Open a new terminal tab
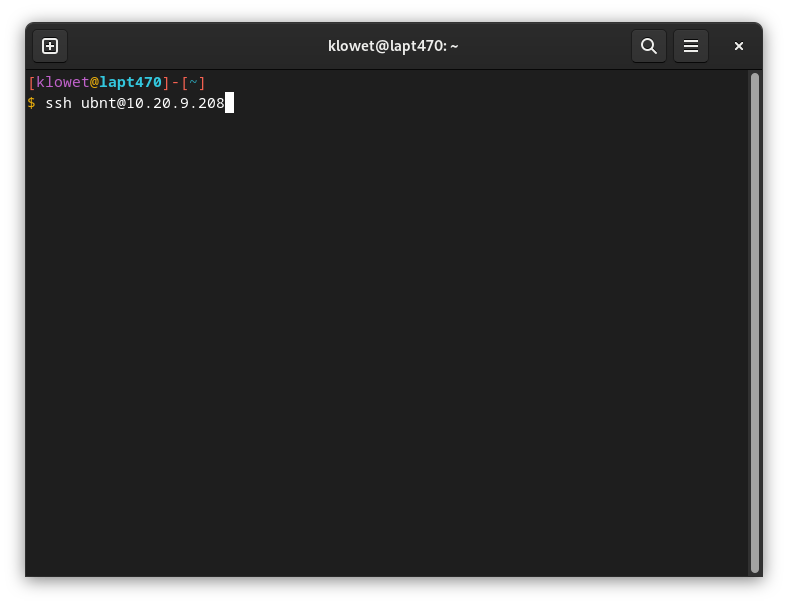Screen dimensions: 788x605 pyautogui.click(x=50, y=46)
